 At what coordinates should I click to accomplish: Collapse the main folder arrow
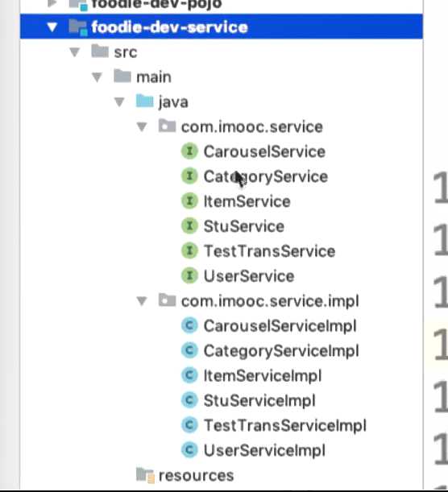(x=97, y=77)
